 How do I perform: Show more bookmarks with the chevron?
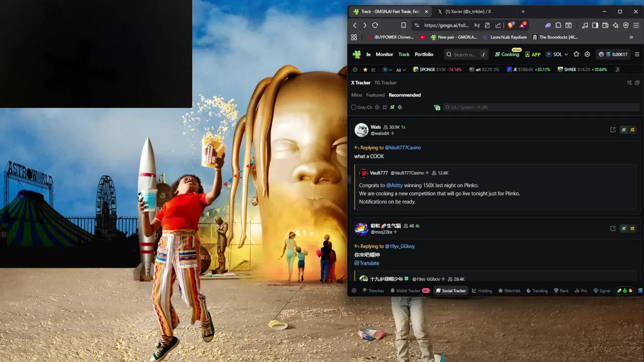[631, 37]
